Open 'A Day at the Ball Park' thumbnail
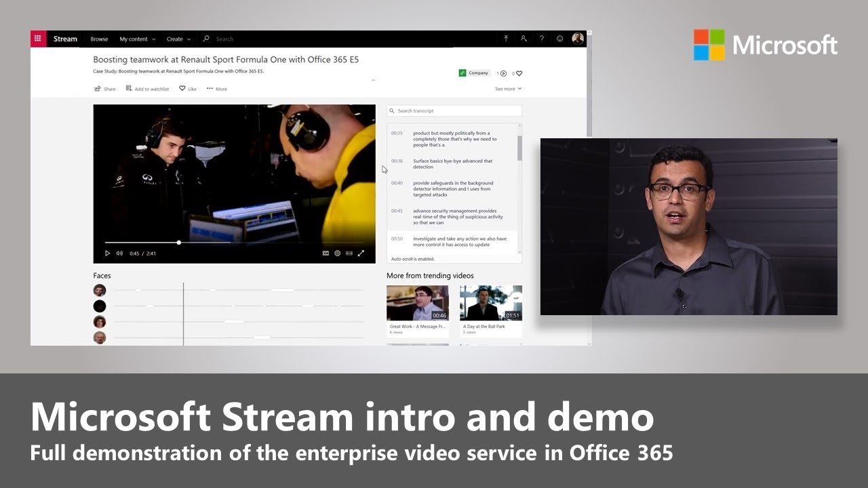The image size is (868, 488). [491, 303]
